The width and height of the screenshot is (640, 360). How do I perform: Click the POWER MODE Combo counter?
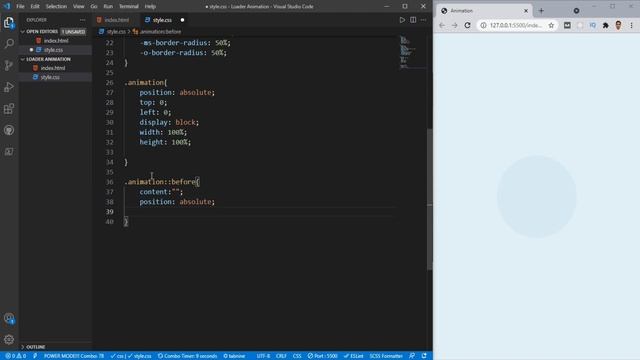pos(74,356)
